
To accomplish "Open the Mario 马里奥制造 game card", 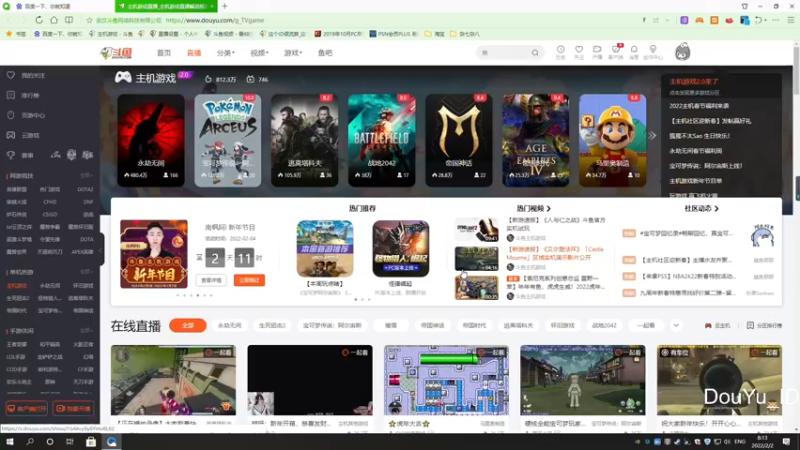I will coord(612,140).
